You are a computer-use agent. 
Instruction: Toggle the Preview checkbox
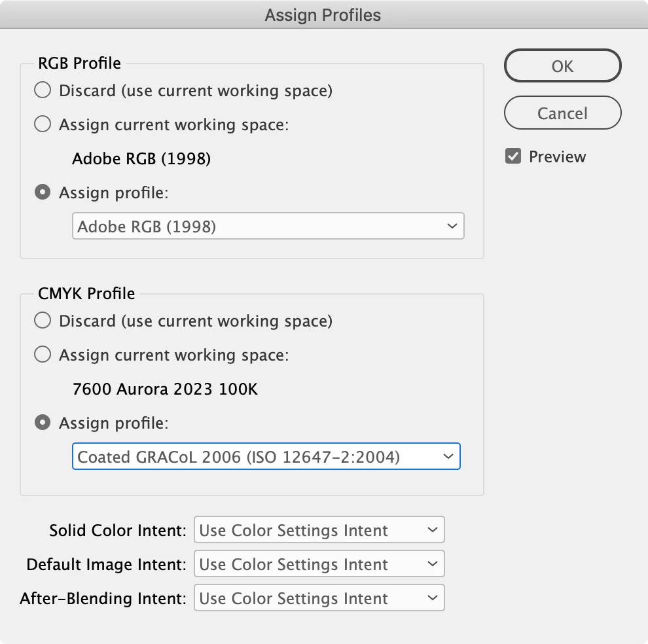pyautogui.click(x=513, y=156)
